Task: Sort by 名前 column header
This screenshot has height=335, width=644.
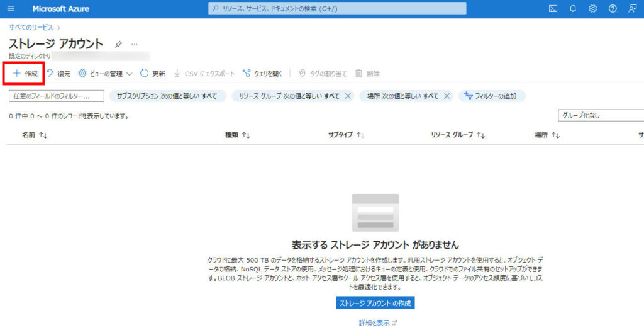Action: pyautogui.click(x=35, y=135)
